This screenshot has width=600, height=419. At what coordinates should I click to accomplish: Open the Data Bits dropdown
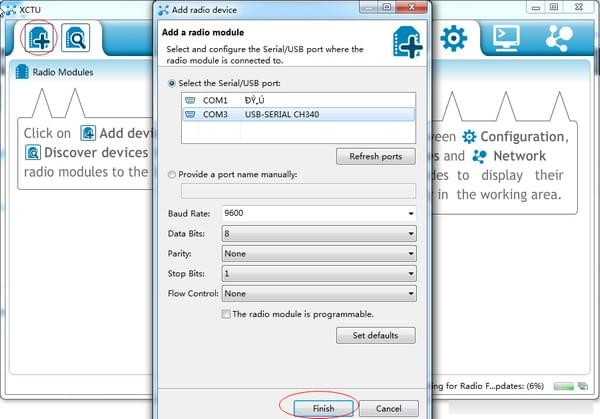tap(319, 233)
